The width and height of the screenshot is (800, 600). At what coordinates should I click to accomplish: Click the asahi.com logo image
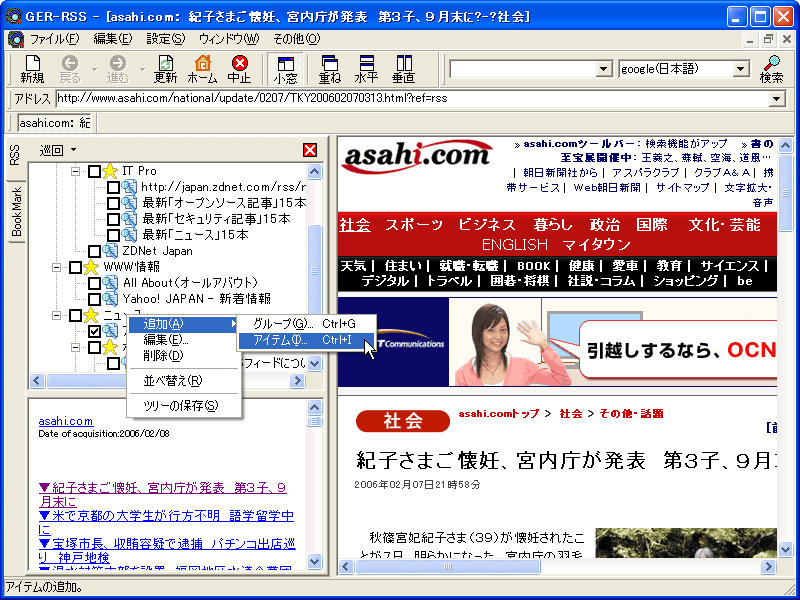[418, 156]
